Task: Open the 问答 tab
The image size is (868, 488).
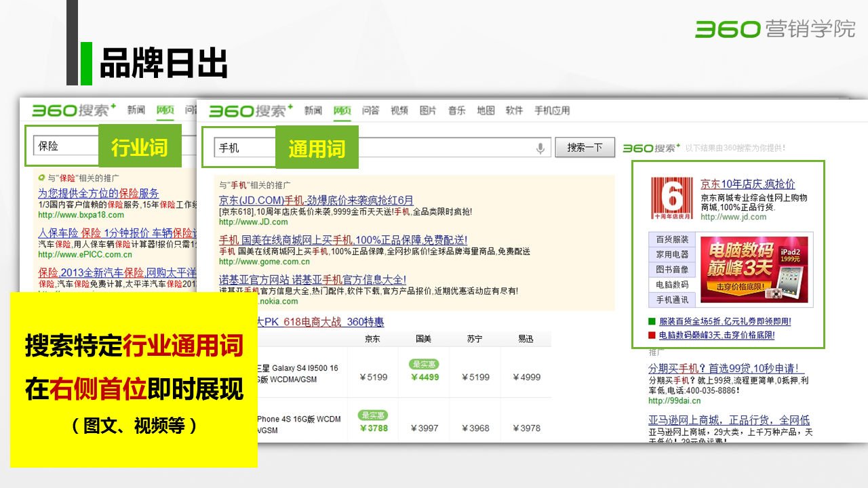Action: [371, 110]
